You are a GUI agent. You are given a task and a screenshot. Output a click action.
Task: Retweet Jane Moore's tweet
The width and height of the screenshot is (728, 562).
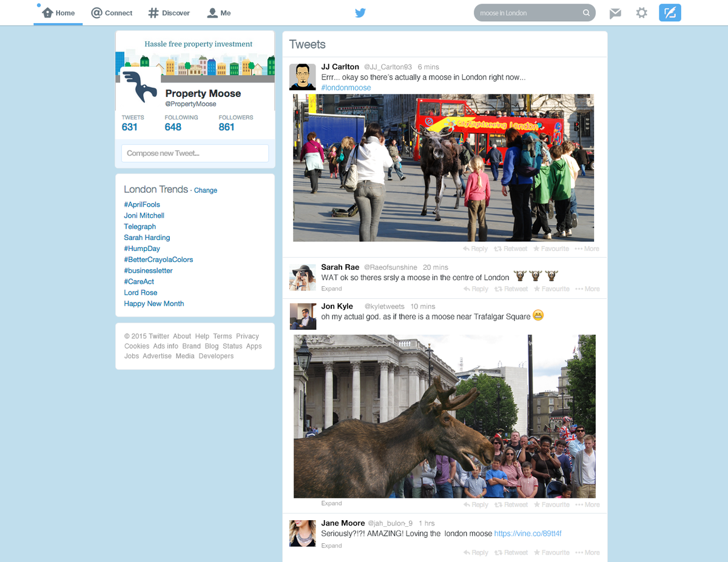pos(511,552)
